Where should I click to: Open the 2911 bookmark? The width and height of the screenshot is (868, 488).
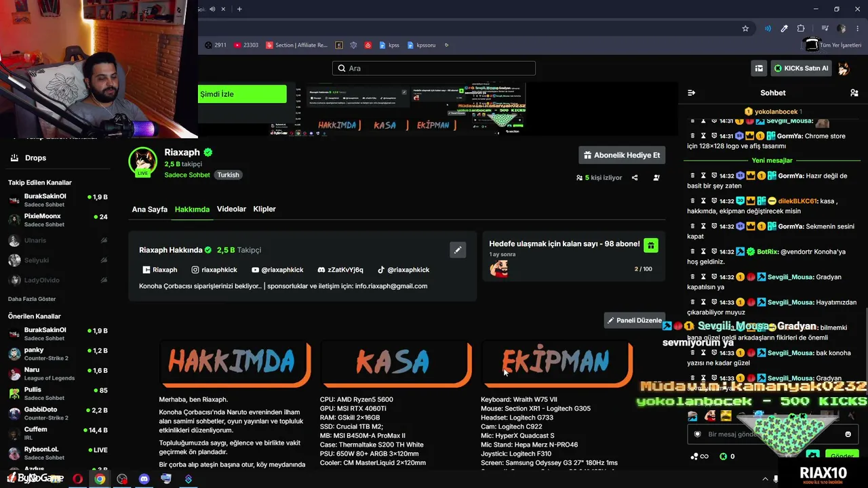click(216, 45)
